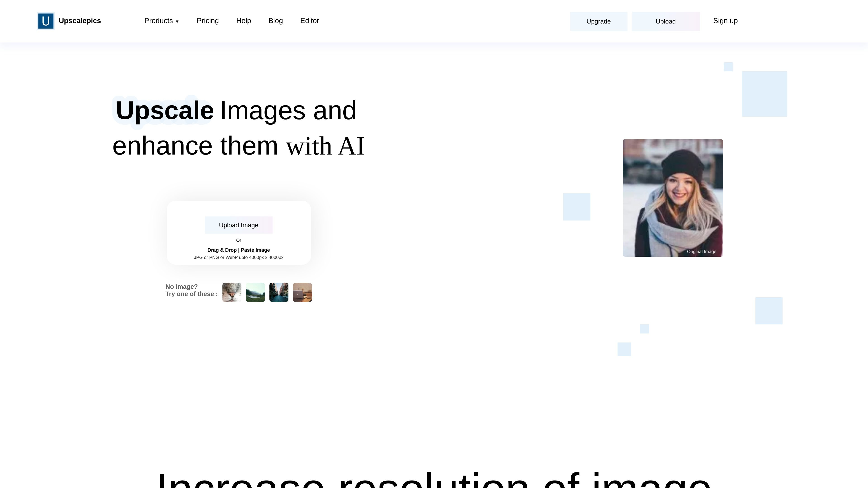868x488 pixels.
Task: Click the Upload Image button
Action: tap(238, 225)
